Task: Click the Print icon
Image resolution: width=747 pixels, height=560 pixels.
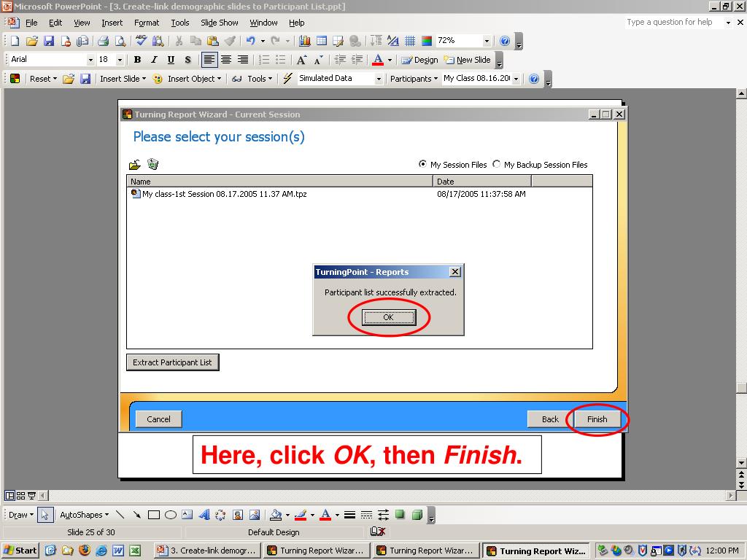Action: (103, 41)
